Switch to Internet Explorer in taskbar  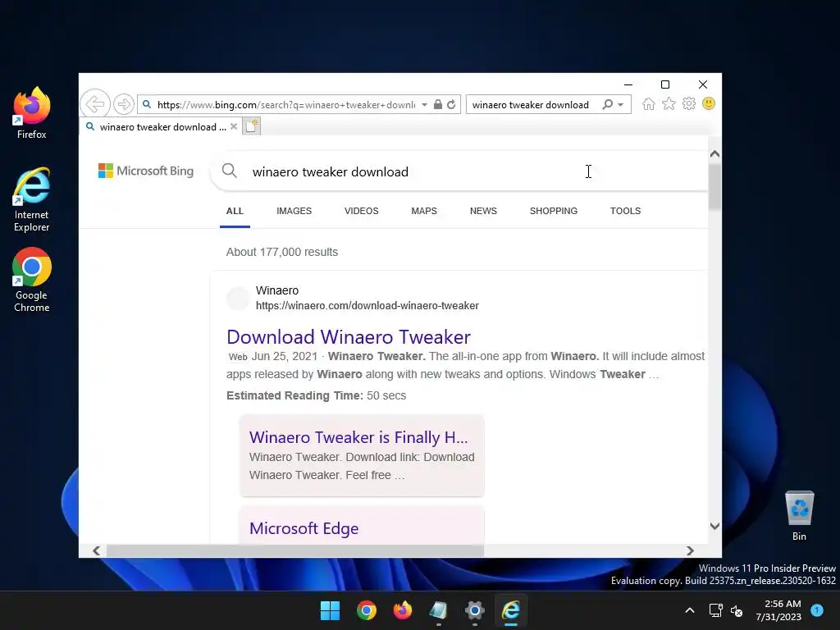click(x=511, y=610)
